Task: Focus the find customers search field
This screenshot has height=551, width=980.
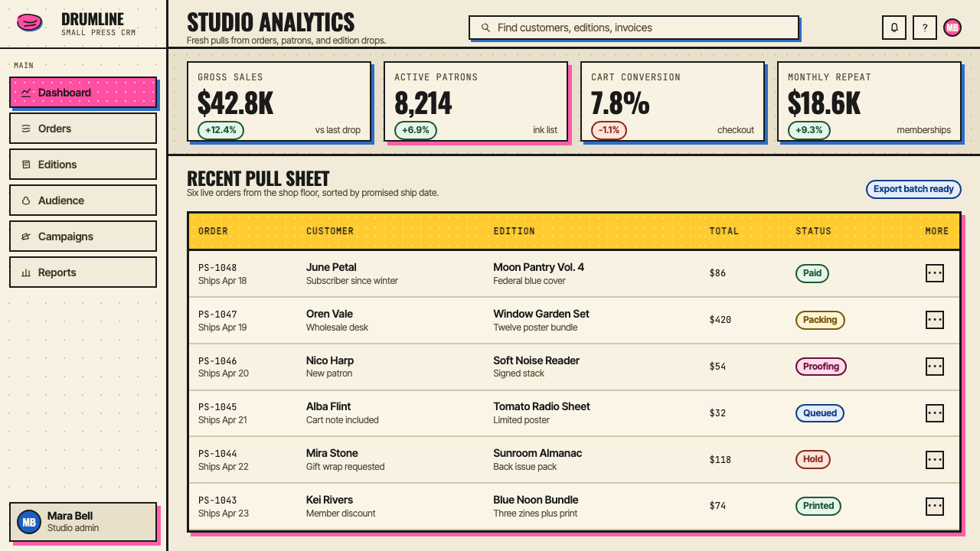Action: pos(634,28)
